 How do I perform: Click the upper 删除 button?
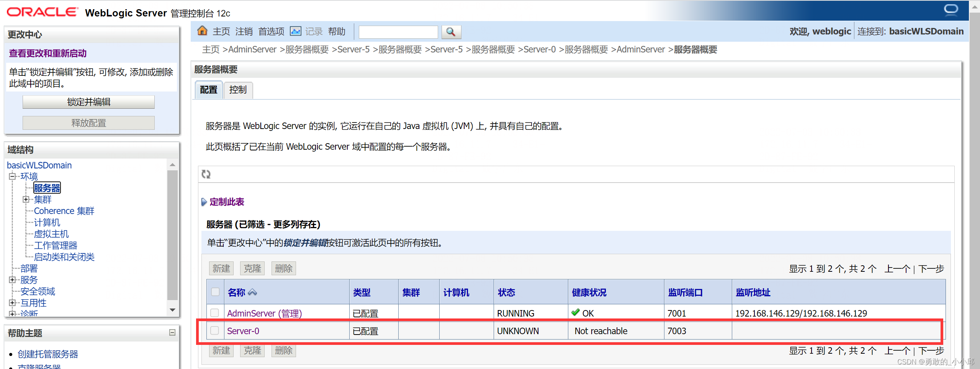tap(284, 268)
